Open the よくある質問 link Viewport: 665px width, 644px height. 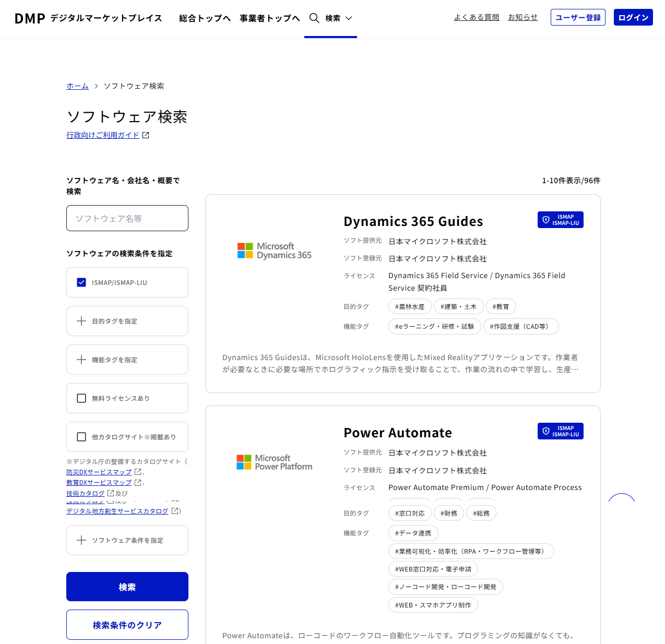point(477,17)
